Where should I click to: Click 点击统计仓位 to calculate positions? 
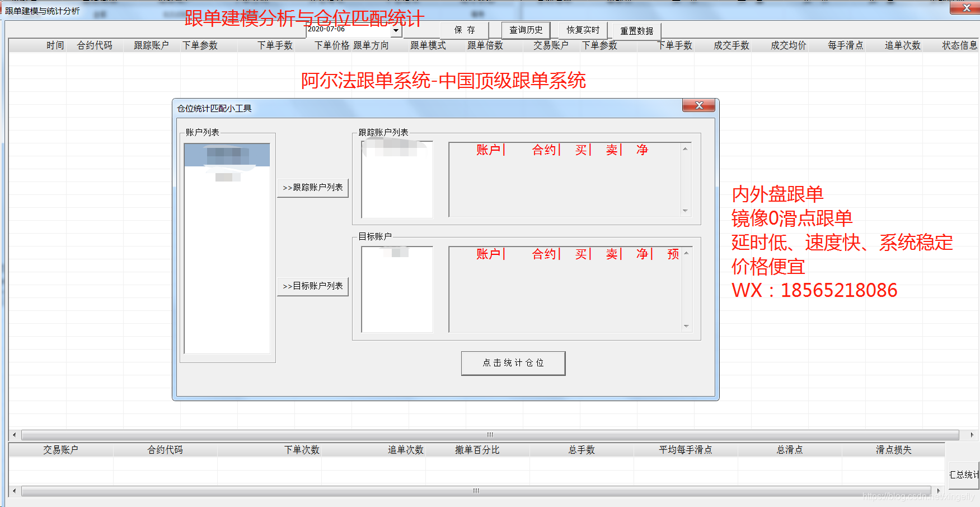pos(513,363)
